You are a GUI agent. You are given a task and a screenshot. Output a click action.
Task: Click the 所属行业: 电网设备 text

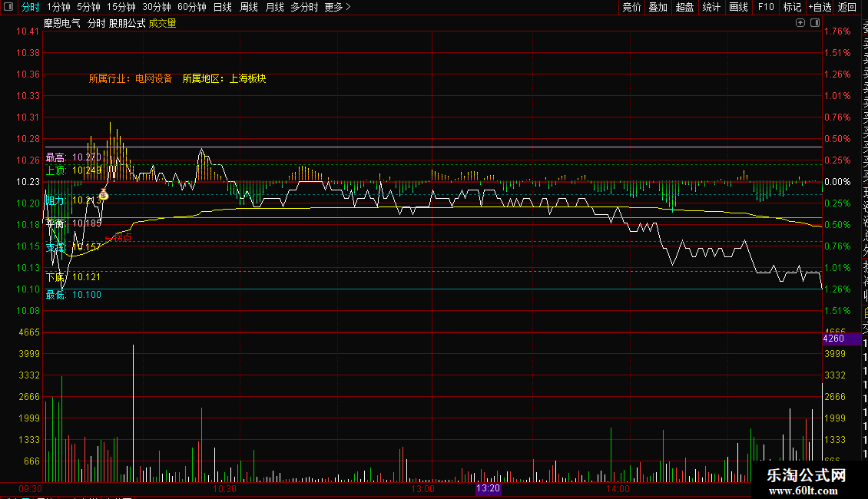pos(131,78)
